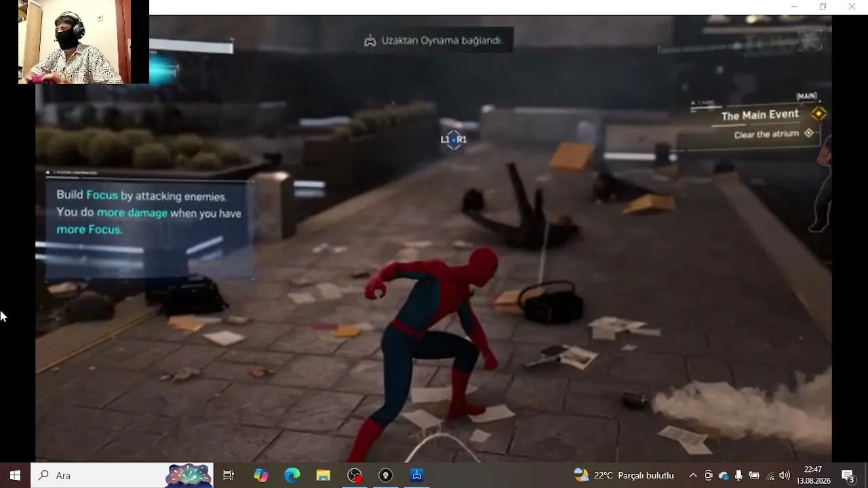Image resolution: width=868 pixels, height=488 pixels.
Task: Open the notification center with 3 alerts
Action: pyautogui.click(x=848, y=475)
